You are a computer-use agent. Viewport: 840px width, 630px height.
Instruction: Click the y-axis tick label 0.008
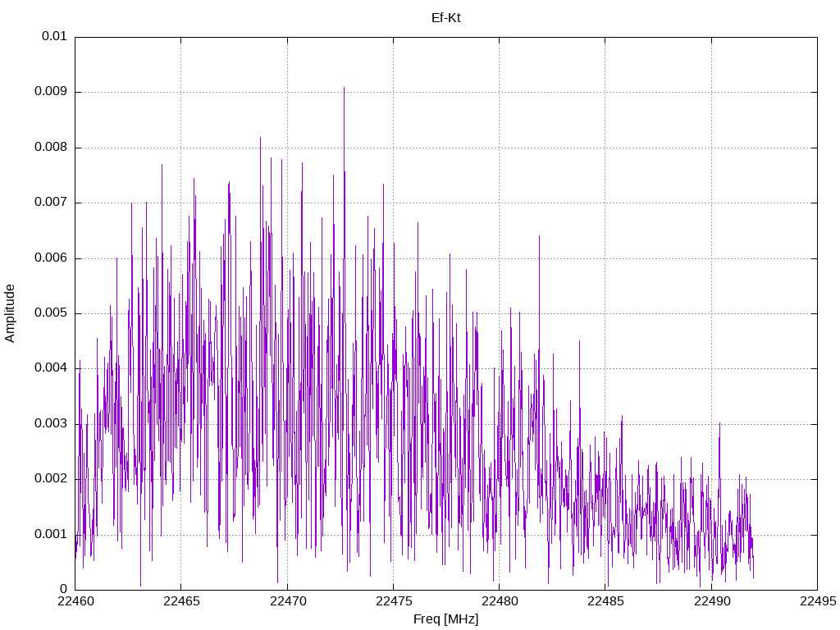[51, 148]
